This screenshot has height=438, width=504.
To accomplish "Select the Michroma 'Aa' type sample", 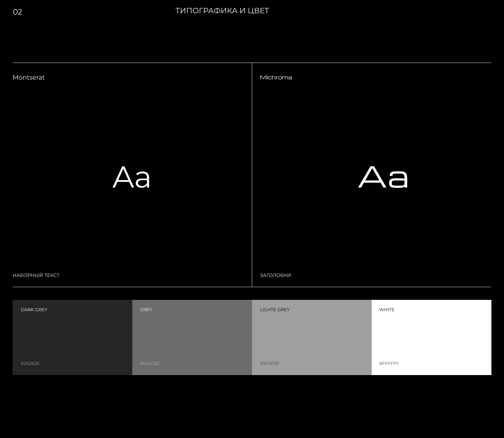I will tap(383, 177).
